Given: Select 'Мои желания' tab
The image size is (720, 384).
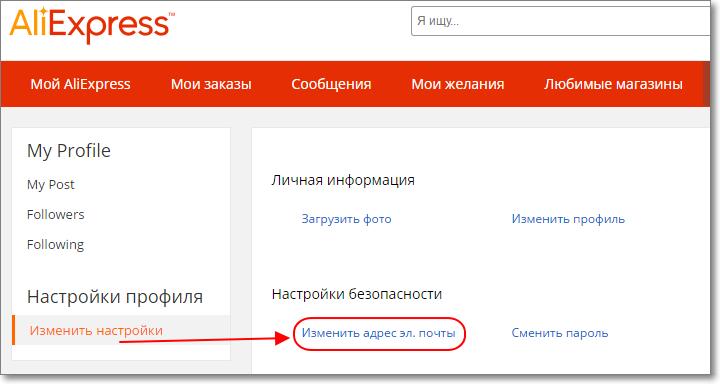Looking at the screenshot, I should [x=458, y=84].
